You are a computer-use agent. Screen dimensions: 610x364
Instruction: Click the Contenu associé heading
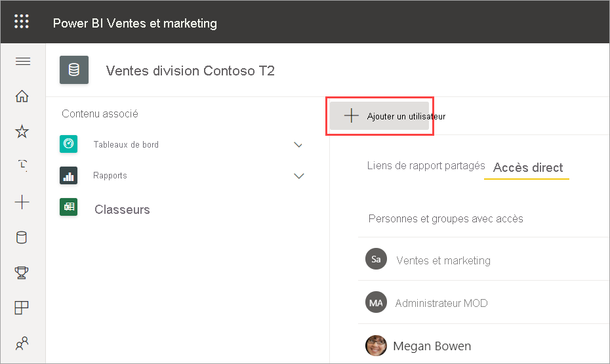(100, 113)
